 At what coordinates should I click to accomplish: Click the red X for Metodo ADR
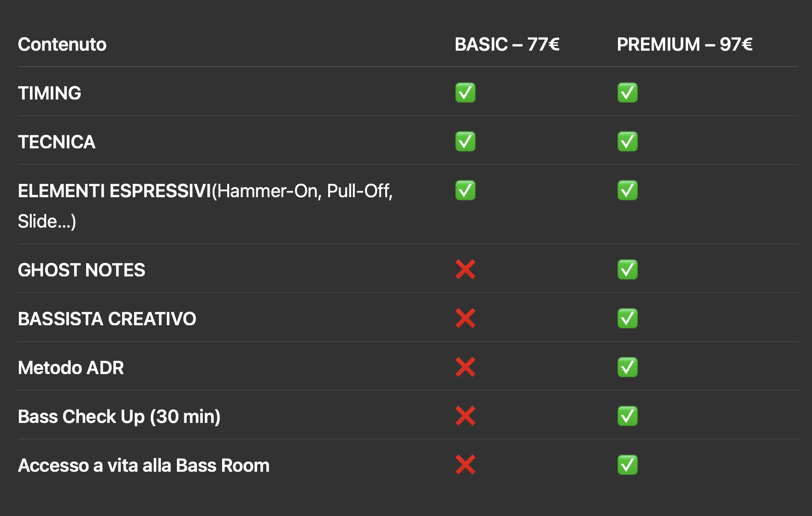(x=465, y=367)
